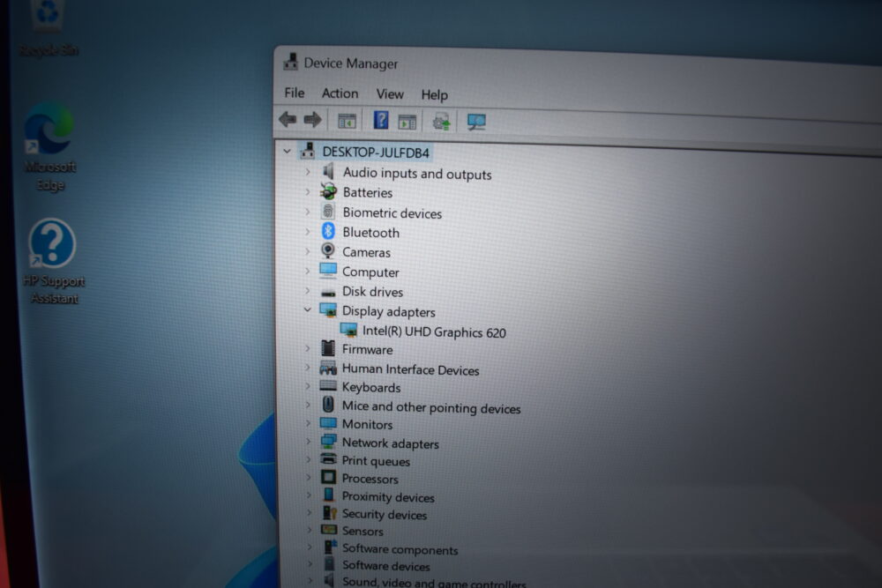882x588 pixels.
Task: Click the Cameras webcam icon
Action: tap(328, 250)
